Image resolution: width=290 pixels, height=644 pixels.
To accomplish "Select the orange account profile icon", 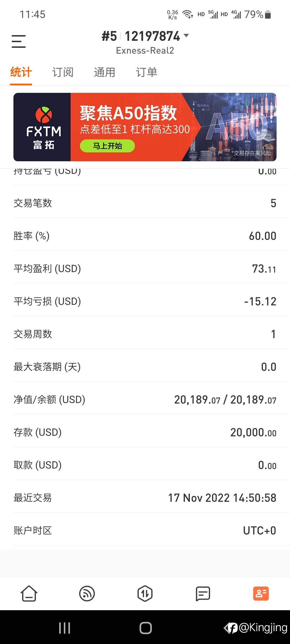I will pyautogui.click(x=261, y=594).
